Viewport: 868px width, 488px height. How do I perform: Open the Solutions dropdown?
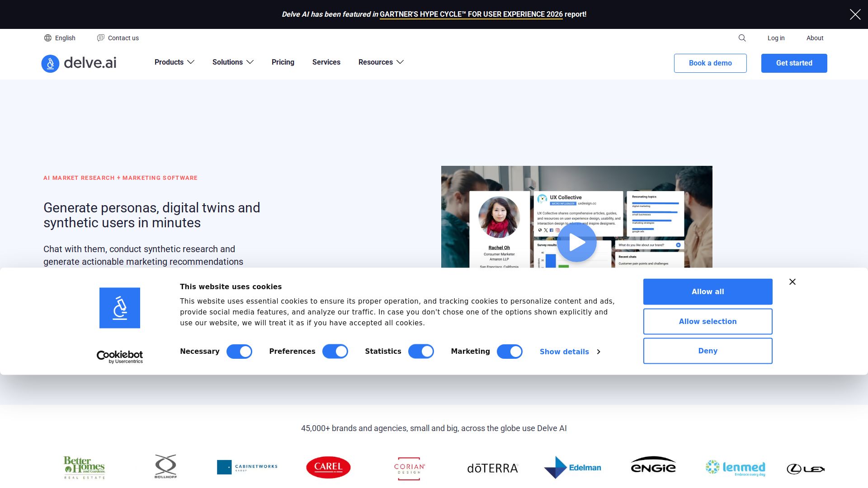pos(233,62)
